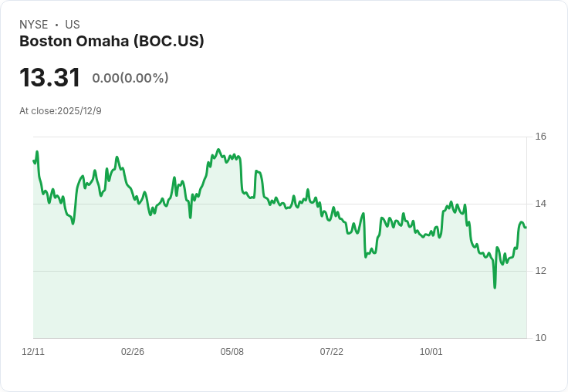Select the 02/26 date axis label
This screenshot has height=392, width=568.
(133, 351)
